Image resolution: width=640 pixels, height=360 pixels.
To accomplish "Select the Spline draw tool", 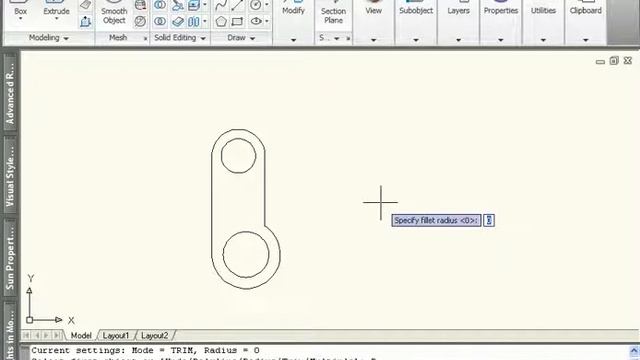I will (x=221, y=5).
